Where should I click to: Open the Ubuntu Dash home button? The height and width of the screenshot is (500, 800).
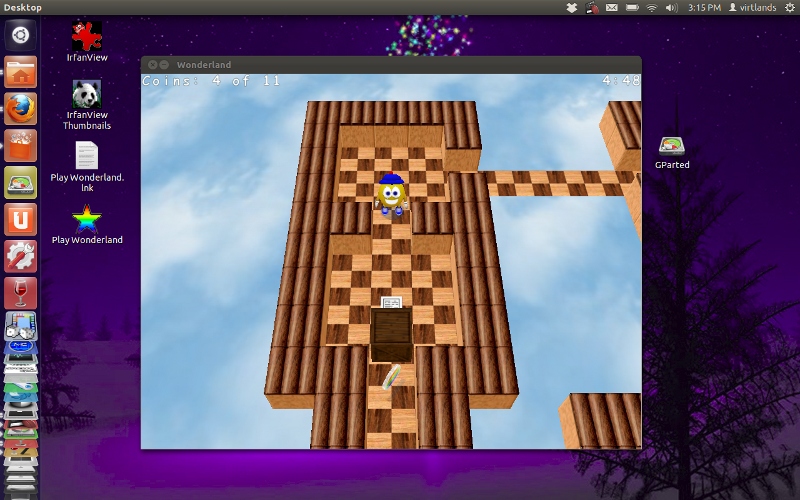click(x=20, y=35)
